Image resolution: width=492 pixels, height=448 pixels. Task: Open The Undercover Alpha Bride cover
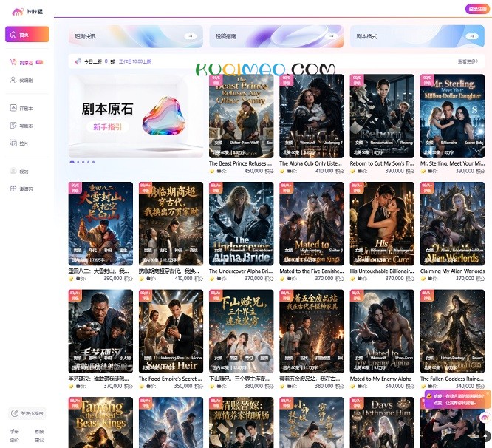coord(242,224)
